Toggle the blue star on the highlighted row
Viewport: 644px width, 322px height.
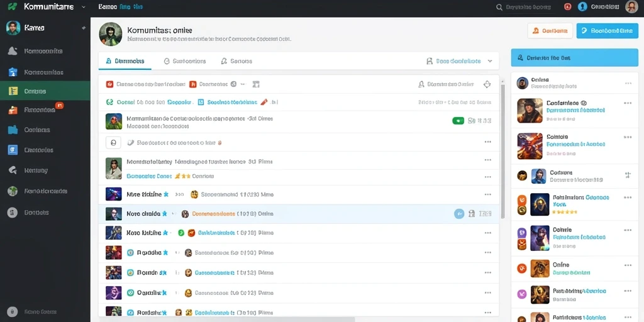(x=164, y=214)
